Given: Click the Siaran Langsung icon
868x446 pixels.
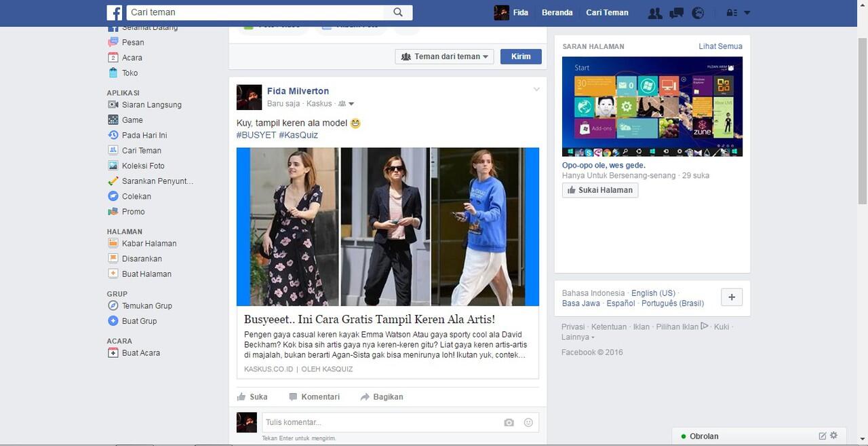Looking at the screenshot, I should click(113, 105).
